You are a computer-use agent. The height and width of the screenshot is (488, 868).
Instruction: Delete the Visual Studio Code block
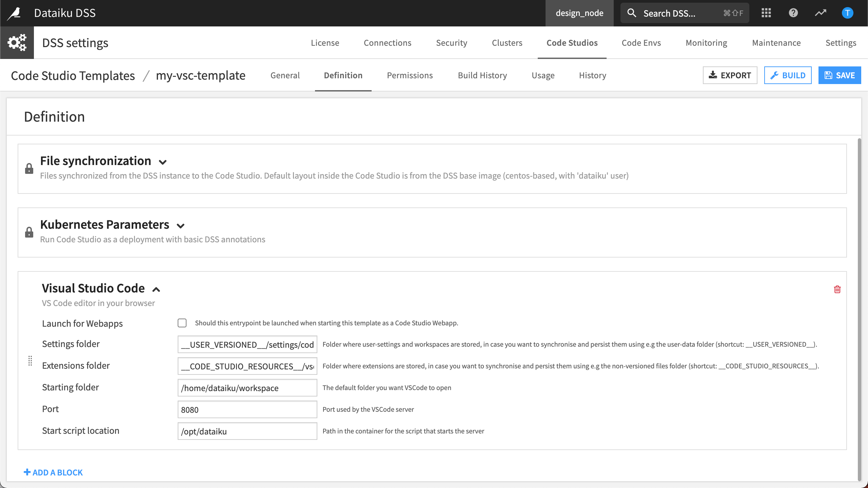point(837,289)
